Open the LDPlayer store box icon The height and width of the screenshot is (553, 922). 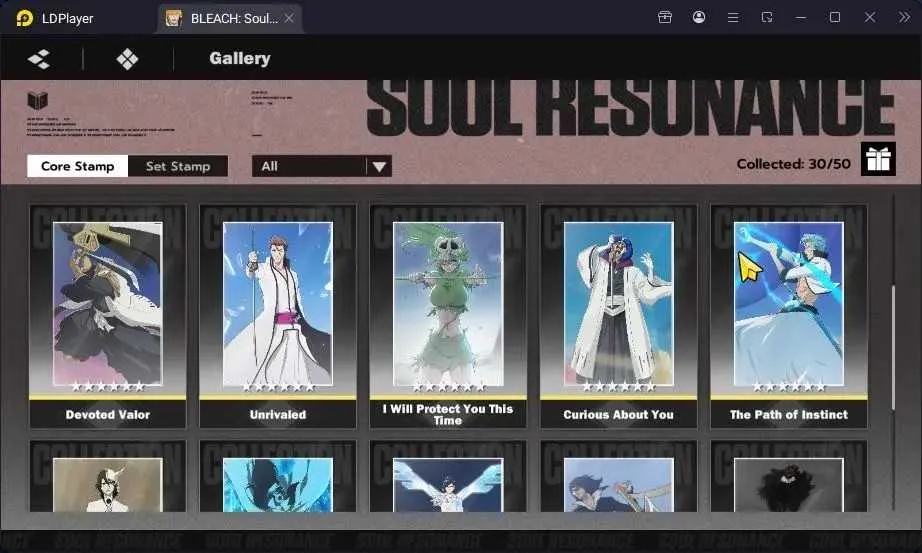point(665,17)
